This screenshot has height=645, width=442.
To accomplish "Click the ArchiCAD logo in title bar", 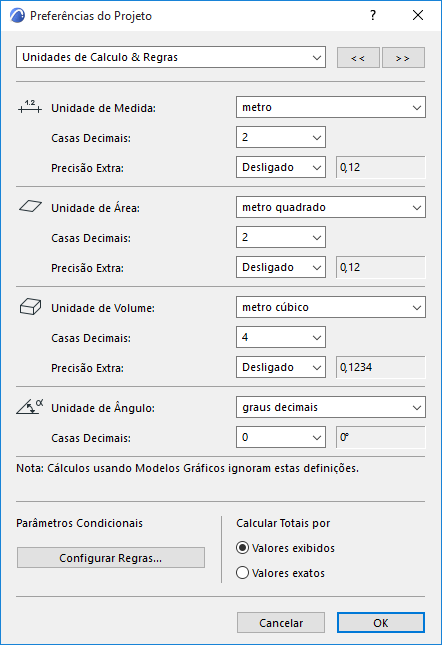I will click(17, 16).
